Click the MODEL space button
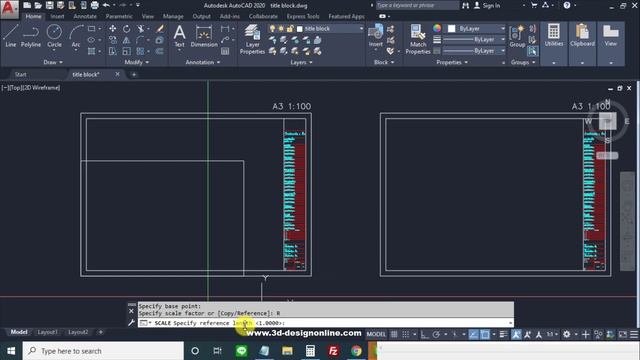 tap(376, 334)
